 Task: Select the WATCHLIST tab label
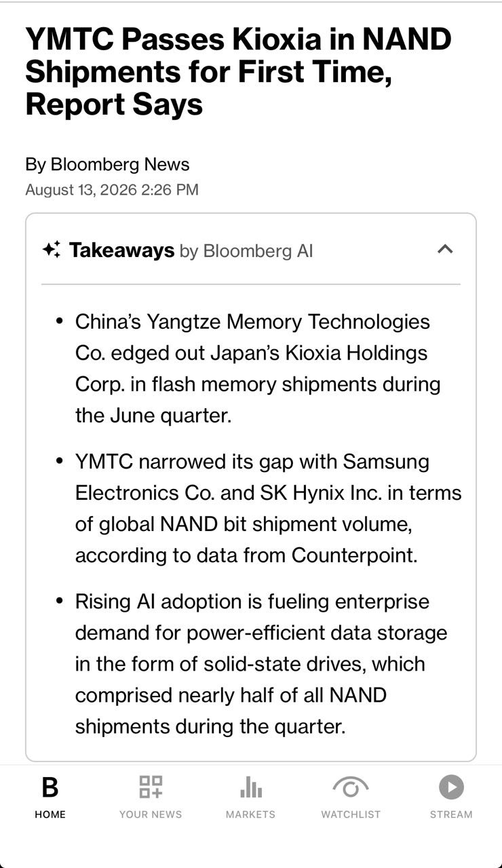[351, 814]
